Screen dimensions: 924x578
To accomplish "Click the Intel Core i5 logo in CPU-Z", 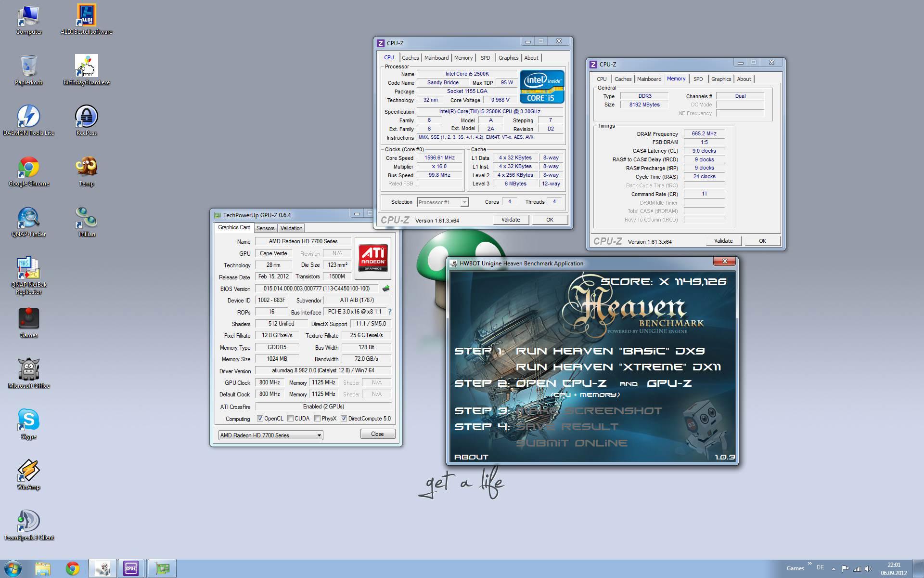I will point(542,87).
